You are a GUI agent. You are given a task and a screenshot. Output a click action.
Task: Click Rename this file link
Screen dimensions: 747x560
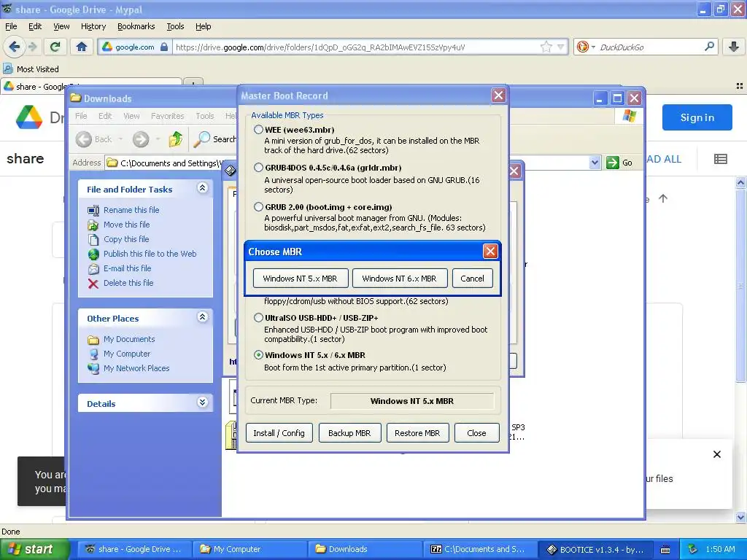[131, 210]
